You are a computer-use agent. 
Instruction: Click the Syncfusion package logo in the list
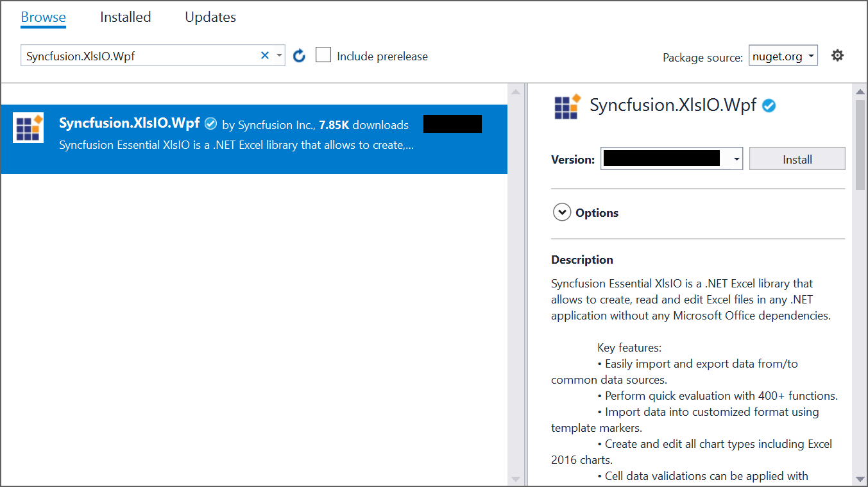[x=28, y=127]
